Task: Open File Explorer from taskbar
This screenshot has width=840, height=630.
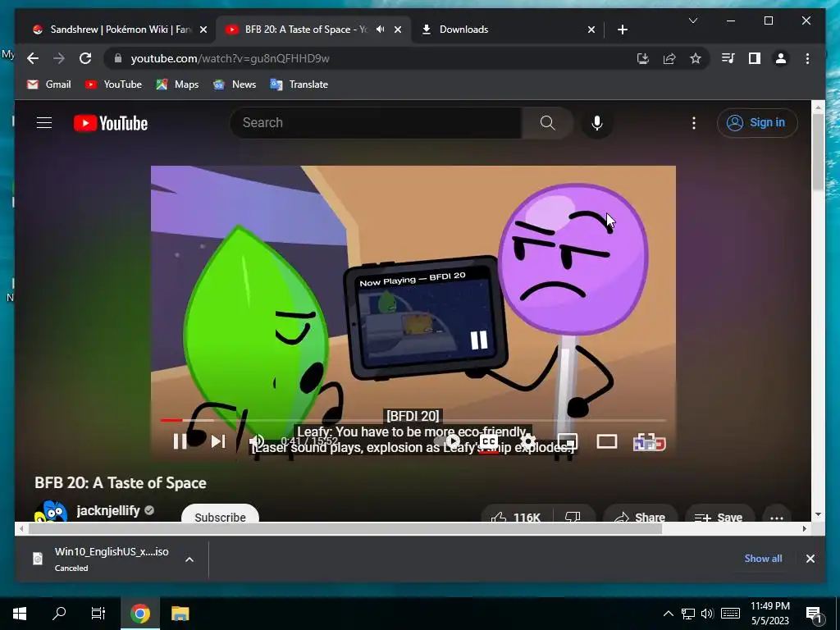Action: pyautogui.click(x=180, y=614)
